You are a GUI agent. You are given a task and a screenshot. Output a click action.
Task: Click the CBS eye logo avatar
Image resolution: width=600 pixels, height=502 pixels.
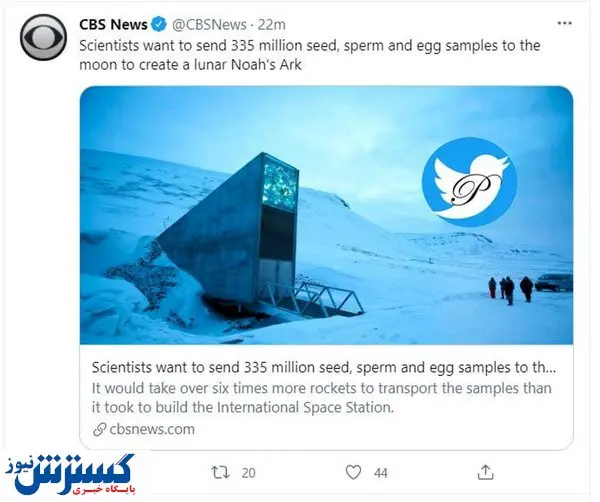click(x=40, y=36)
